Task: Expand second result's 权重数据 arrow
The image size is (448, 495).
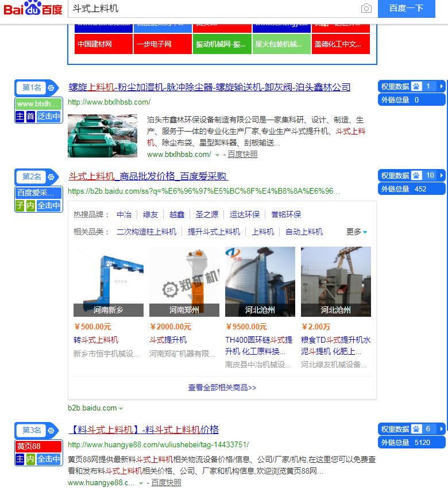Action: [441, 175]
